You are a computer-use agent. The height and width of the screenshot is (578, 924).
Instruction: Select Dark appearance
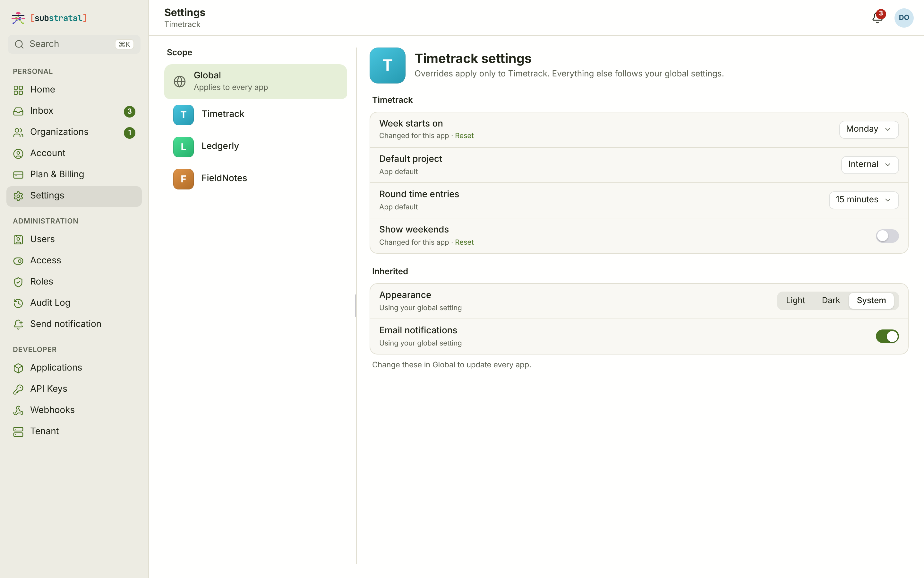point(830,301)
